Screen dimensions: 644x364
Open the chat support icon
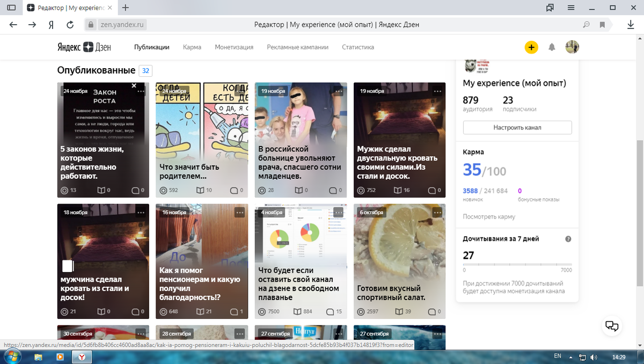tap(612, 325)
